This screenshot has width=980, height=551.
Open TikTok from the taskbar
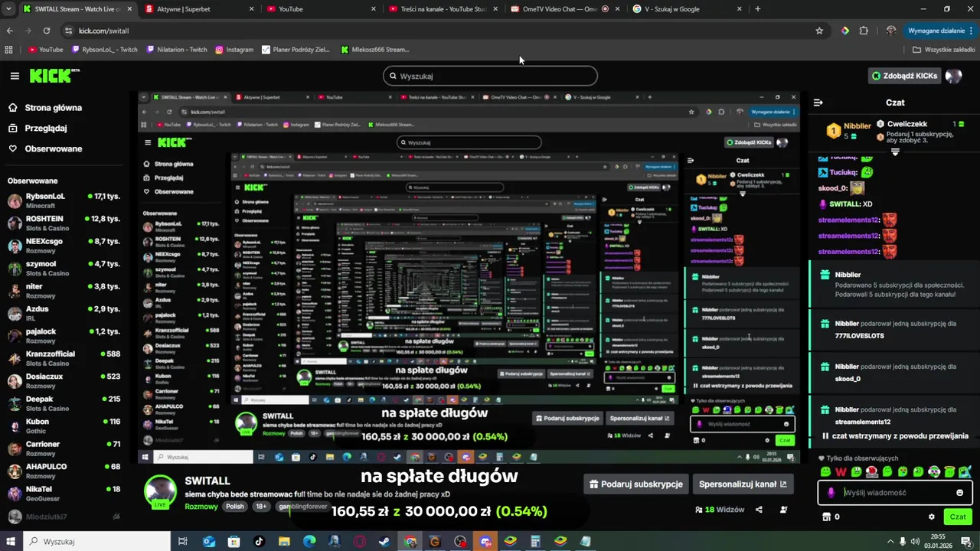point(259,542)
